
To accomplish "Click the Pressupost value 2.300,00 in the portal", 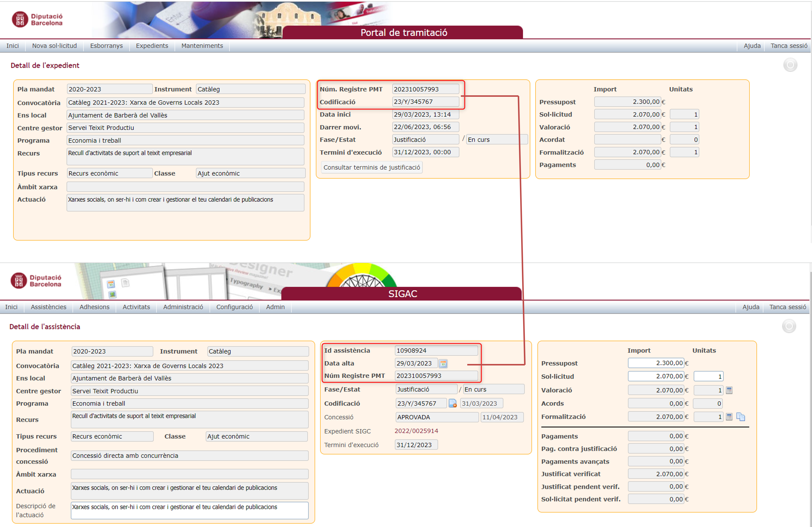I will pos(627,102).
